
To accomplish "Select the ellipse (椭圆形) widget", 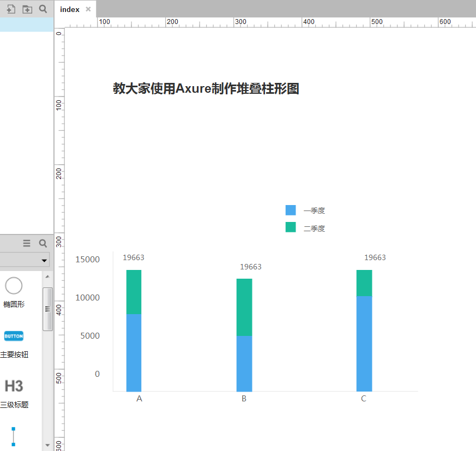I will [x=14, y=292].
